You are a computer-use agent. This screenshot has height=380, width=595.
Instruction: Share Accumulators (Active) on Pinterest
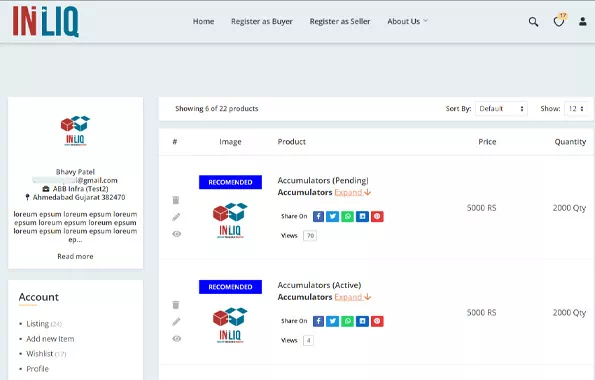pos(377,321)
